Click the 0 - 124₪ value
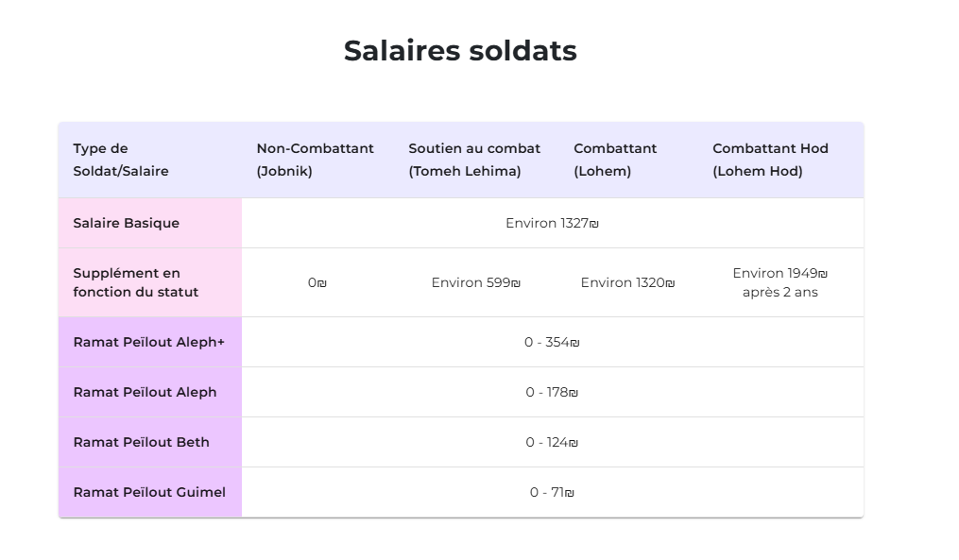The height and width of the screenshot is (560, 959). 553,442
